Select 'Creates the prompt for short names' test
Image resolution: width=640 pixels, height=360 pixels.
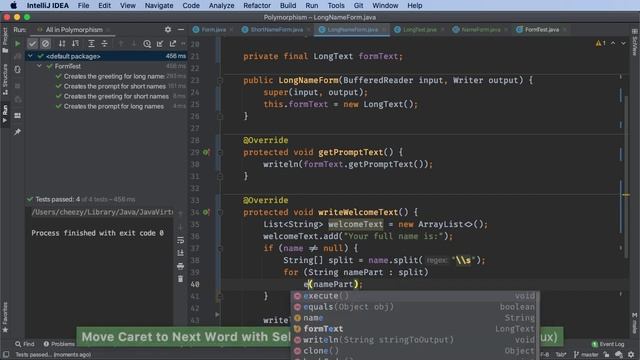115,86
